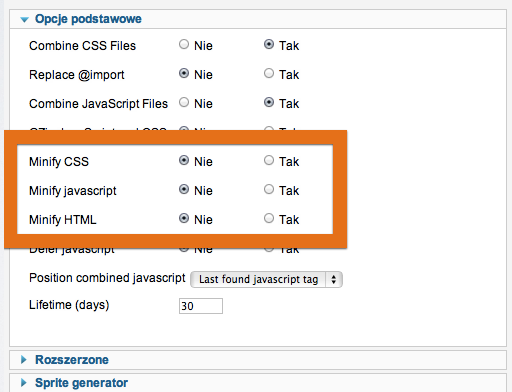Select Nie for Combine CSS Files
Screen dimensions: 512x392
point(184,44)
